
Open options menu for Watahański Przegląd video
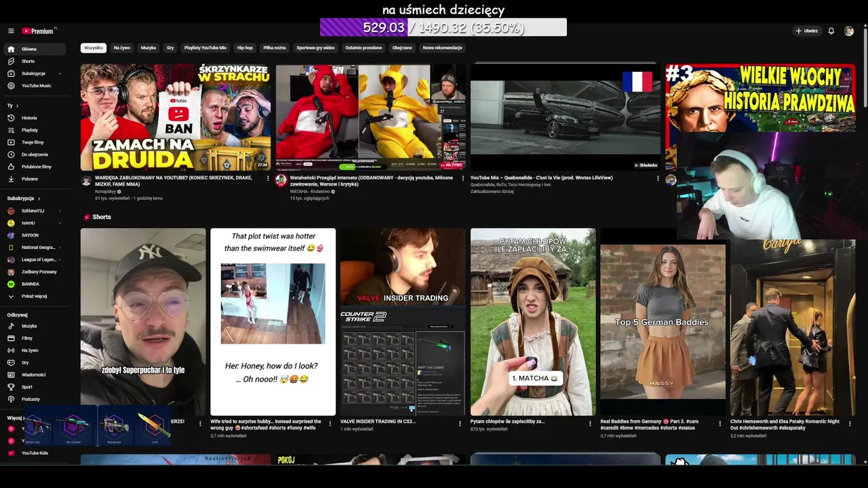463,179
